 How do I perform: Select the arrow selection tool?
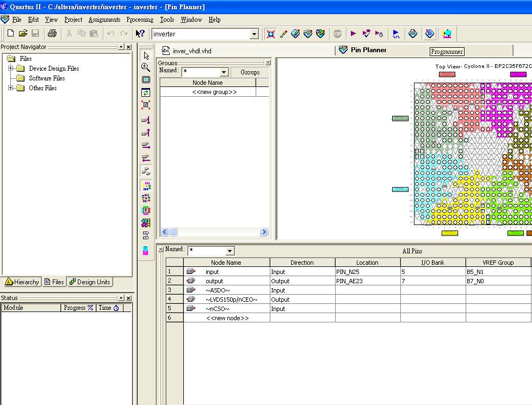coord(146,55)
